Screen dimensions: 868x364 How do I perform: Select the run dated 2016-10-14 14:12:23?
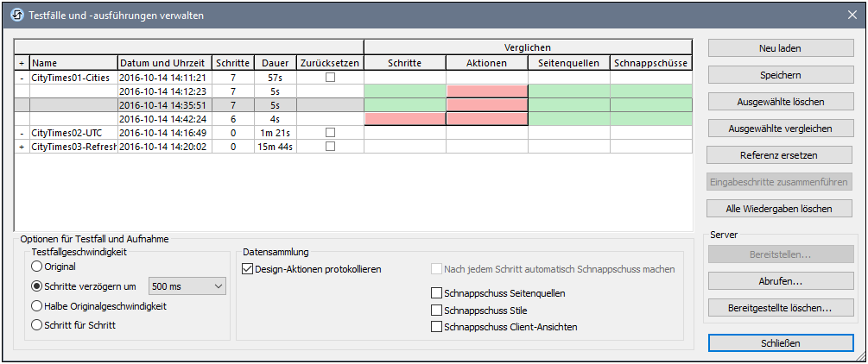point(165,91)
